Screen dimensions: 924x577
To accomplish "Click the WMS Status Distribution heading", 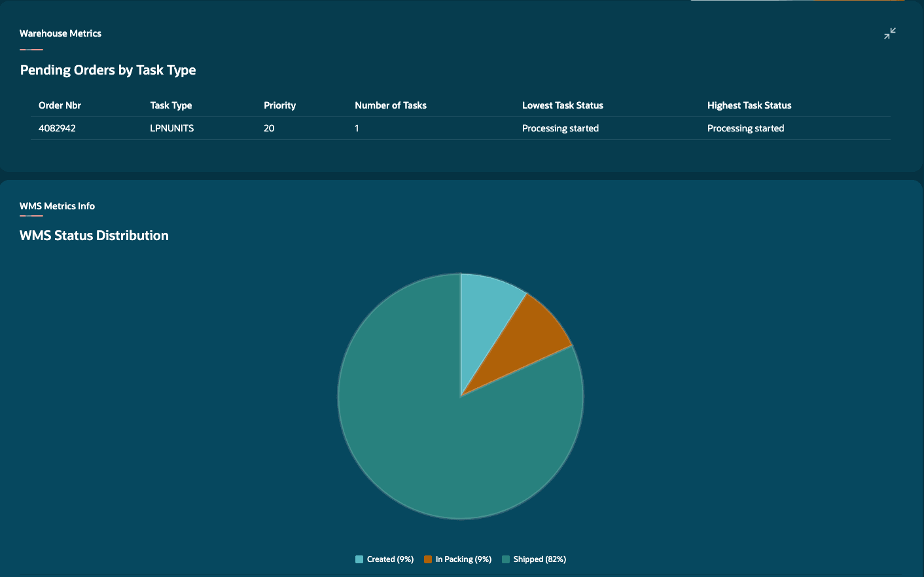I will click(94, 236).
